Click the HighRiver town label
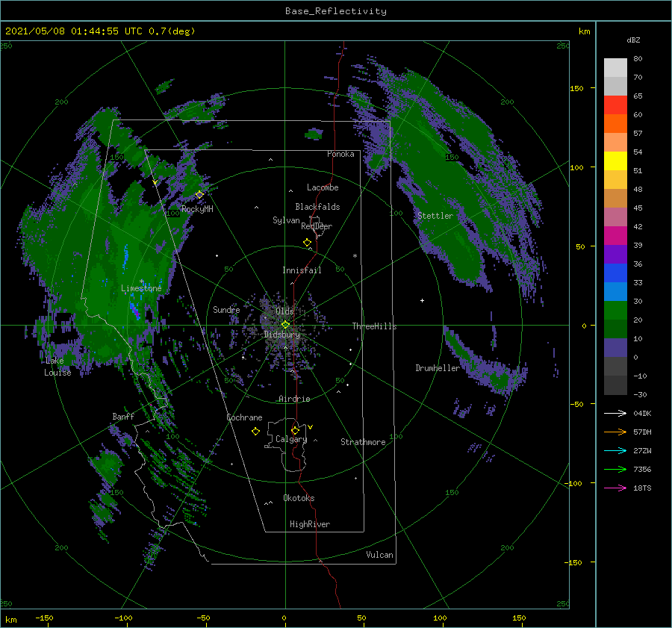The width and height of the screenshot is (672, 628). tap(310, 524)
